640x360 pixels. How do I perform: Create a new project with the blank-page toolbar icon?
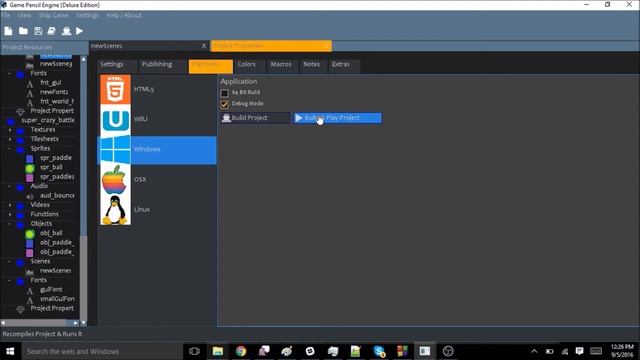pos(8,31)
